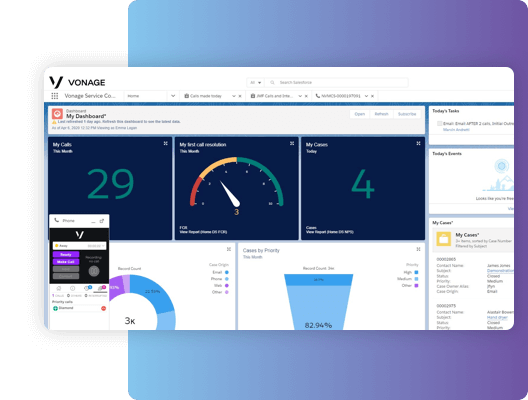528x400 pixels.
Task: Expand the My first call resolution widget
Action: [x=292, y=143]
